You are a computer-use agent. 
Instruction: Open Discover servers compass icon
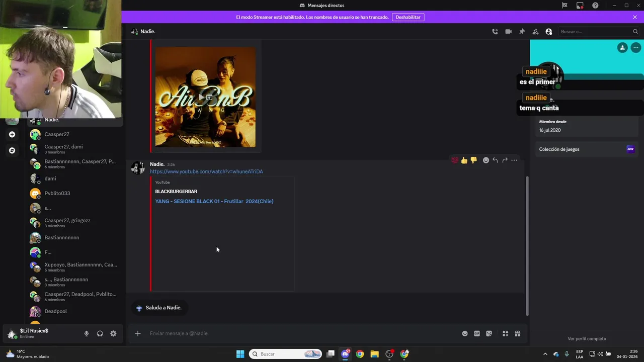(x=12, y=150)
